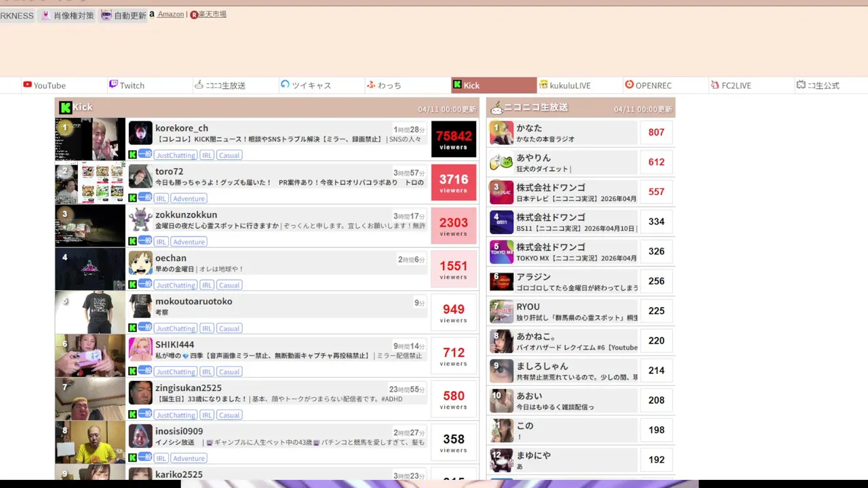Click the 楽天市場 link

[x=212, y=14]
